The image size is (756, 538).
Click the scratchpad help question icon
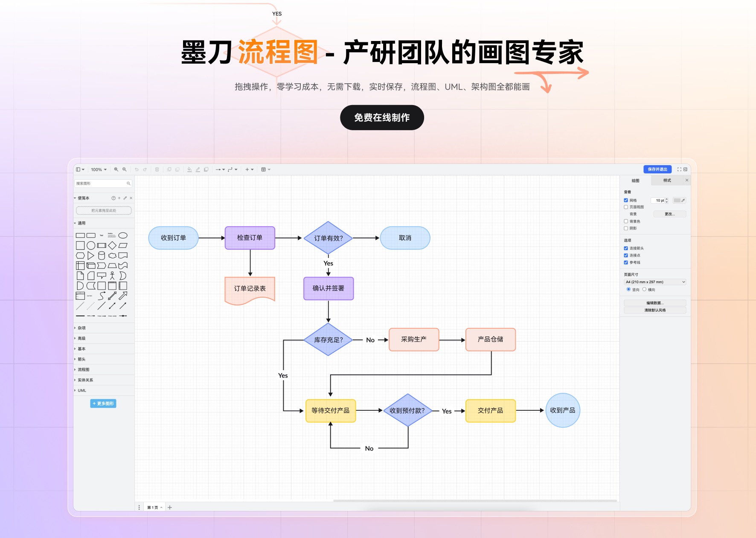click(113, 198)
